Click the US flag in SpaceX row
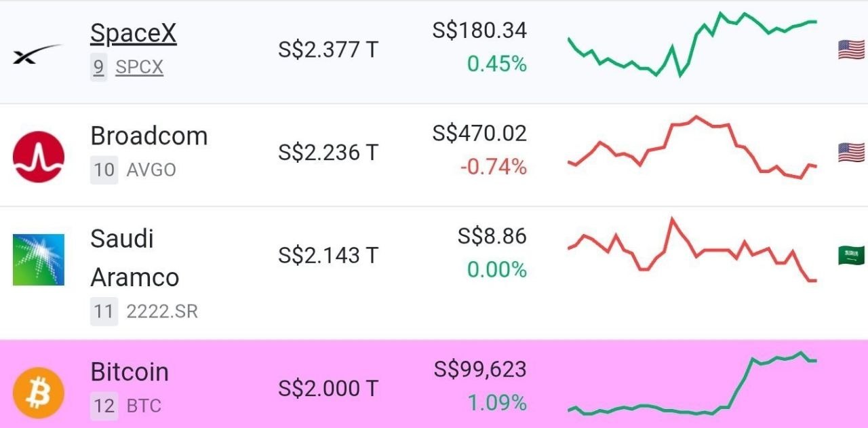The image size is (868, 428). [851, 50]
